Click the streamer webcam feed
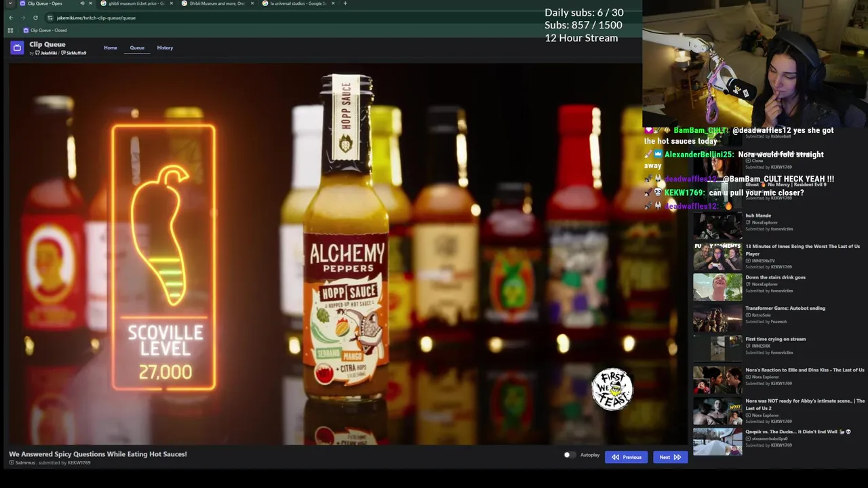 click(755, 62)
